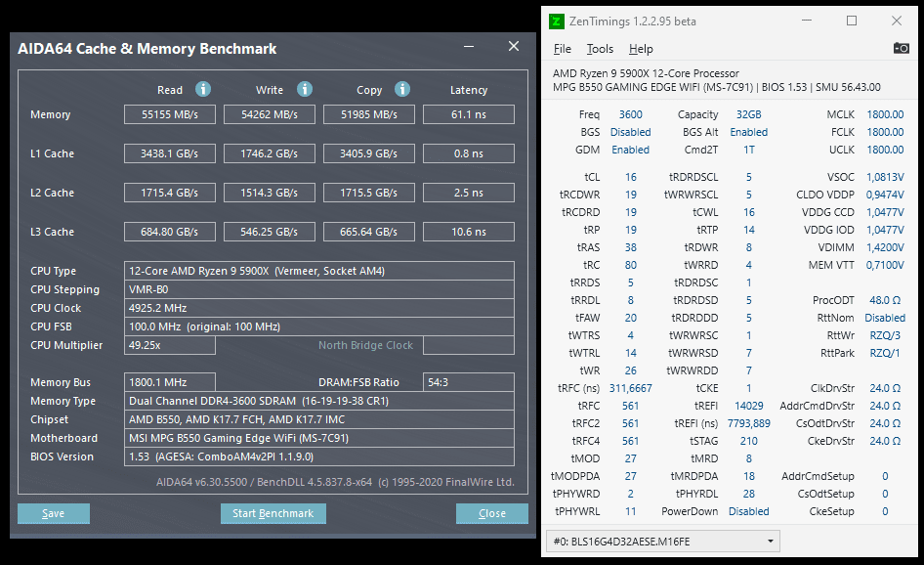Viewport: 924px width, 565px height.
Task: Click the ZenTimings green Z app icon
Action: pyautogui.click(x=557, y=22)
